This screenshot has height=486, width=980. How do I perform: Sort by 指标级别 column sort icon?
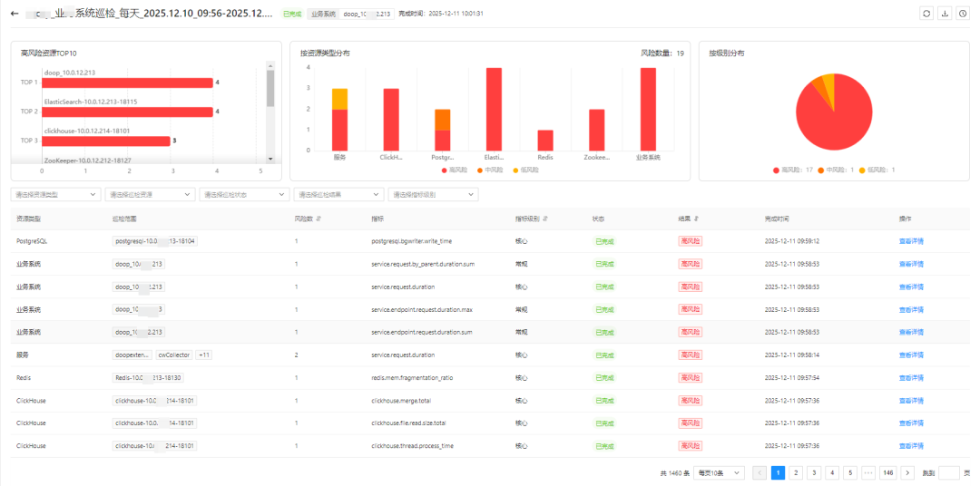[545, 219]
